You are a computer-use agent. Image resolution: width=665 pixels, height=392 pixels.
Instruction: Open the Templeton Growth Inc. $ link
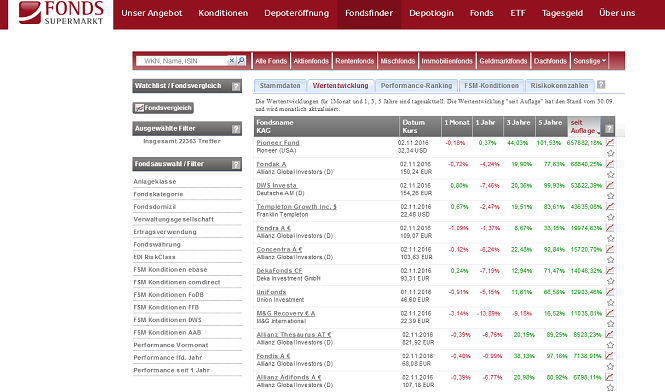point(296,207)
